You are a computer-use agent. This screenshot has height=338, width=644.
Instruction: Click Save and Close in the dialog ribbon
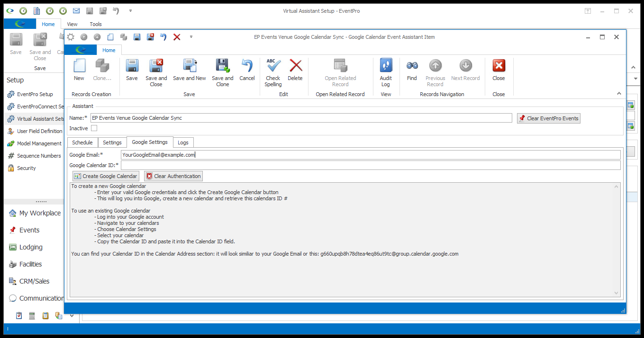(156, 73)
